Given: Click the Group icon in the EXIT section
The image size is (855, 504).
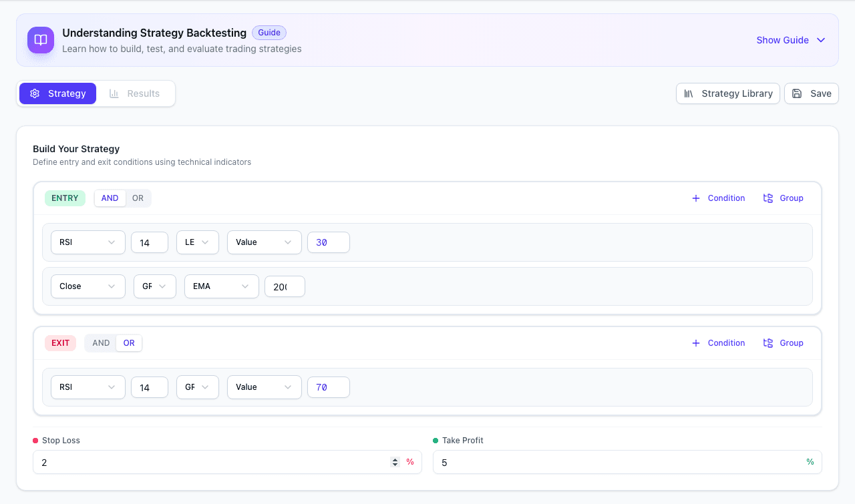Looking at the screenshot, I should coord(769,342).
